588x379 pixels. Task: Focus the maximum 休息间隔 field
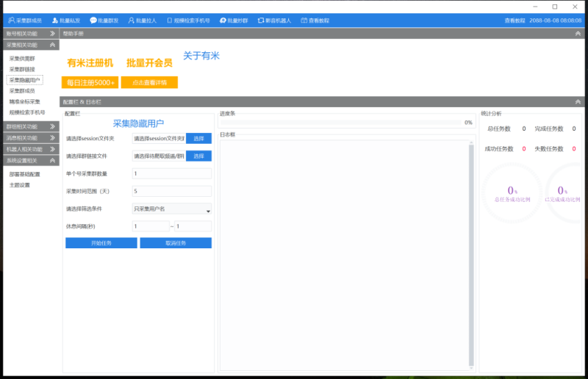coord(193,226)
